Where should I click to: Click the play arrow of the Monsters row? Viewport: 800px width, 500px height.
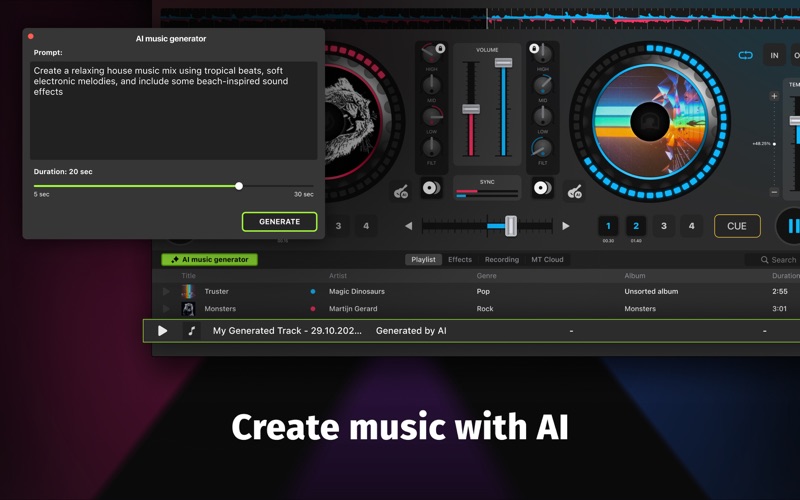click(166, 309)
